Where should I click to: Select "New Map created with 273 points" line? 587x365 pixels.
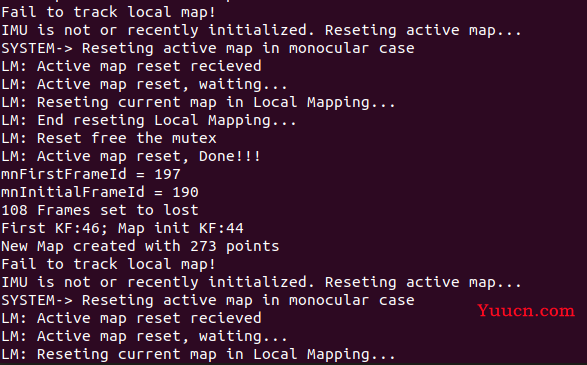[140, 246]
